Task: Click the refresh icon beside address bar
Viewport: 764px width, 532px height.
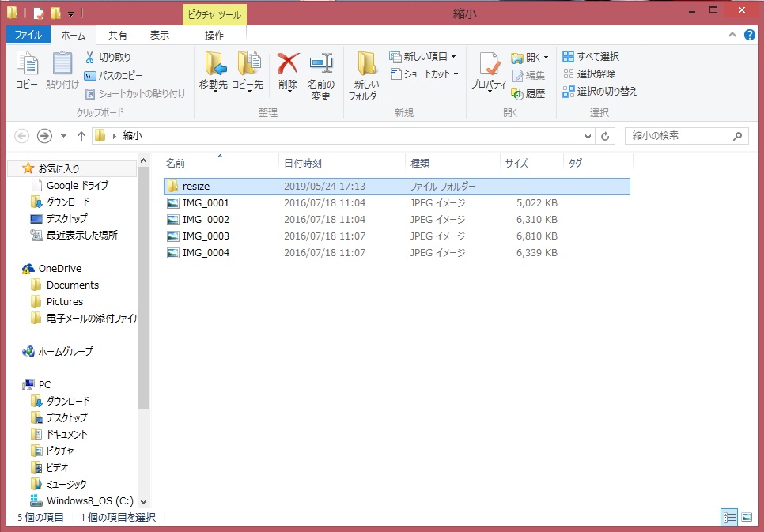Action: [606, 136]
